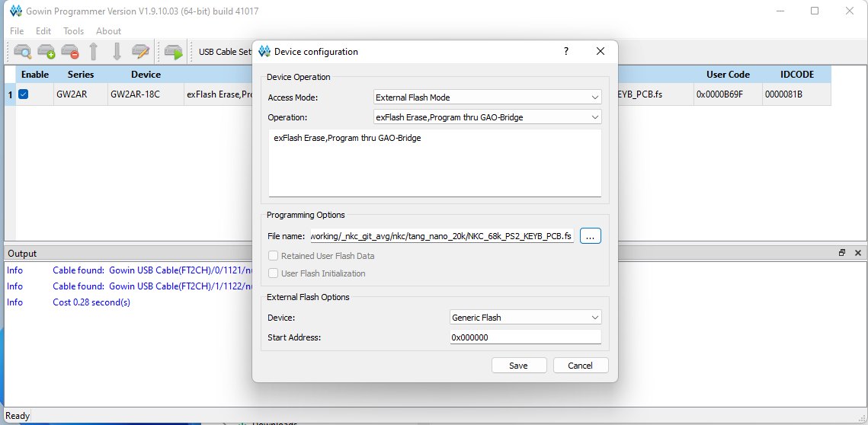Click the GW2AR-18C device cell
The image size is (868, 425).
coord(146,94)
